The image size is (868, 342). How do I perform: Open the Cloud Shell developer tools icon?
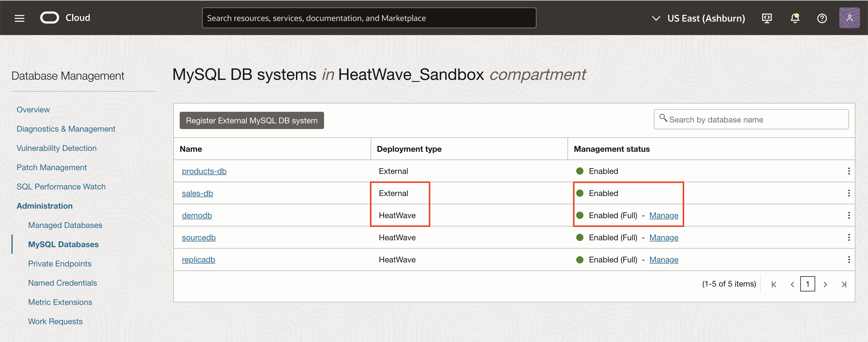767,18
